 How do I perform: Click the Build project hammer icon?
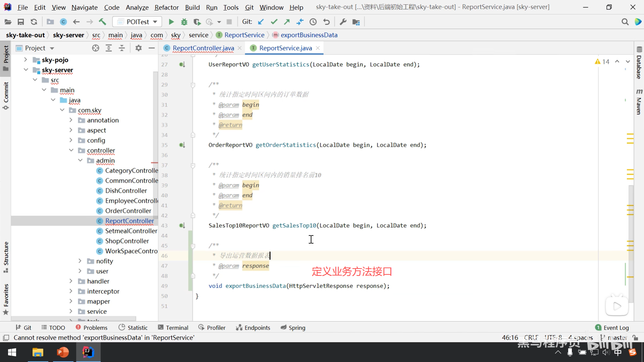click(102, 22)
